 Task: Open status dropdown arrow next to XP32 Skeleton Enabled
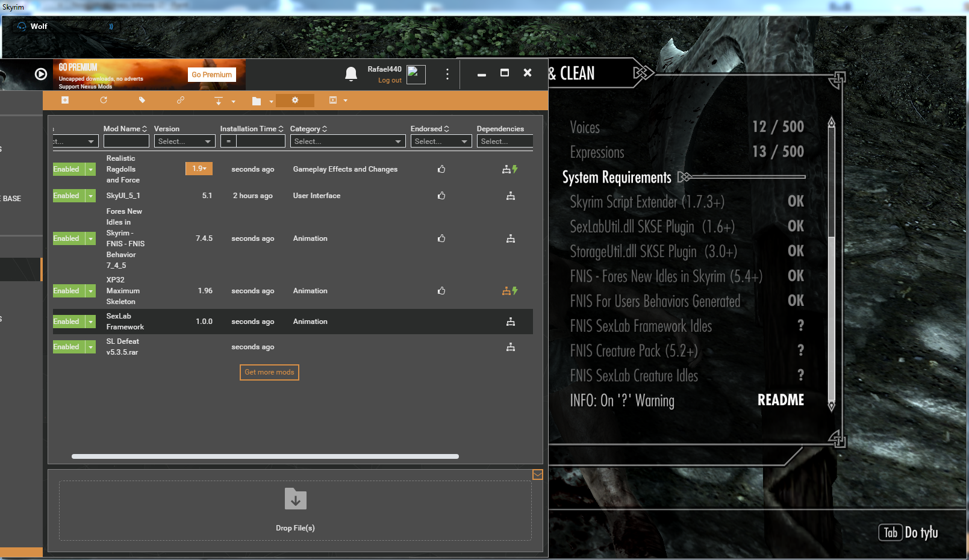[x=90, y=291]
